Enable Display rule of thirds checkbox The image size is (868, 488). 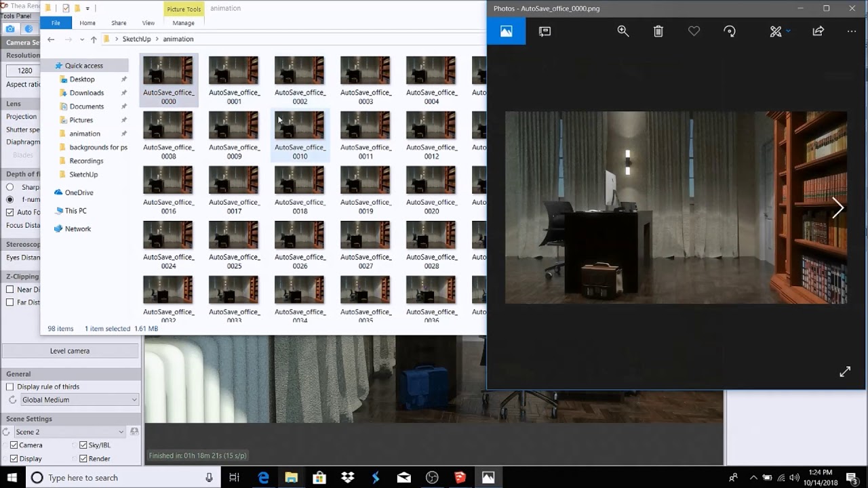click(x=9, y=387)
